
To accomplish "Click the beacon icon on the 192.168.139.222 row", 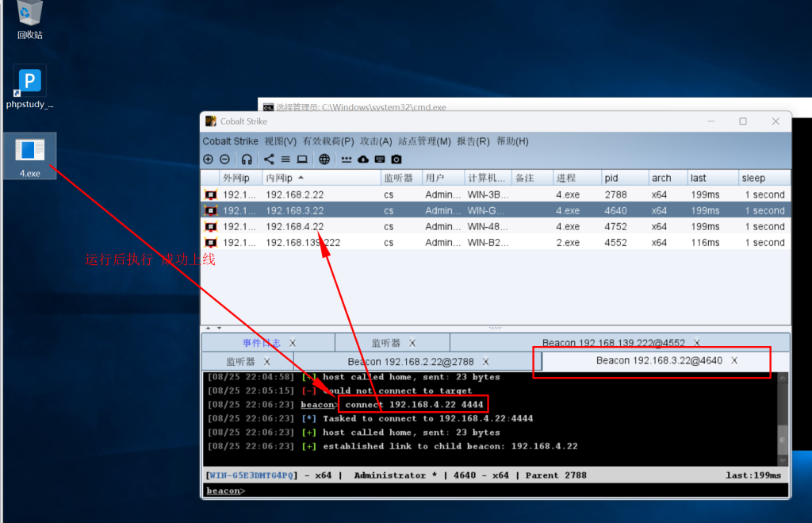I will (x=211, y=243).
